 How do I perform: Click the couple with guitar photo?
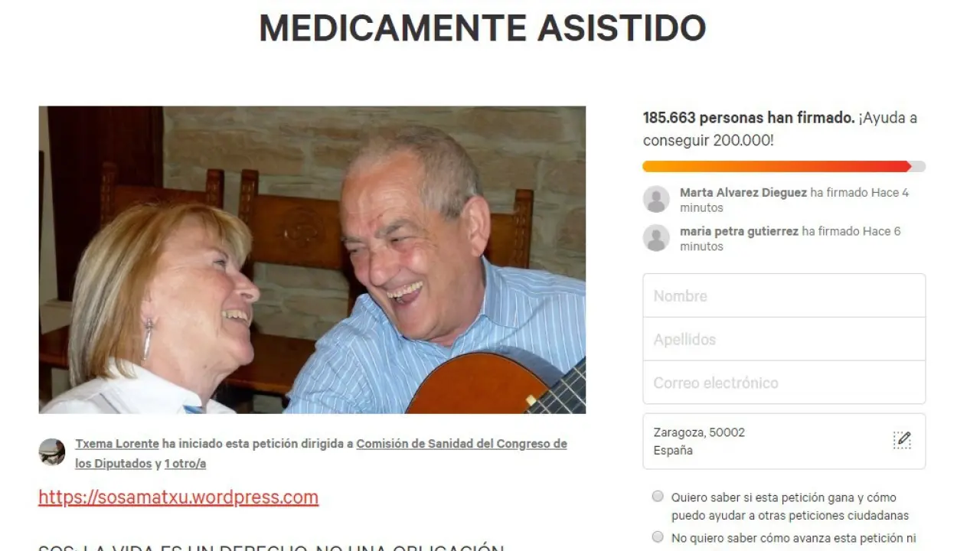[x=312, y=260]
